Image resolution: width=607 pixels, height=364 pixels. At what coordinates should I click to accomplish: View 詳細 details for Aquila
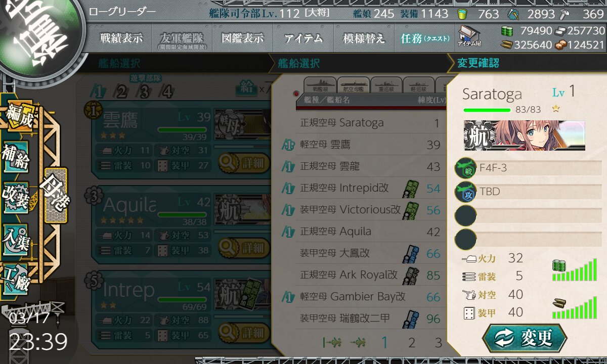click(243, 248)
